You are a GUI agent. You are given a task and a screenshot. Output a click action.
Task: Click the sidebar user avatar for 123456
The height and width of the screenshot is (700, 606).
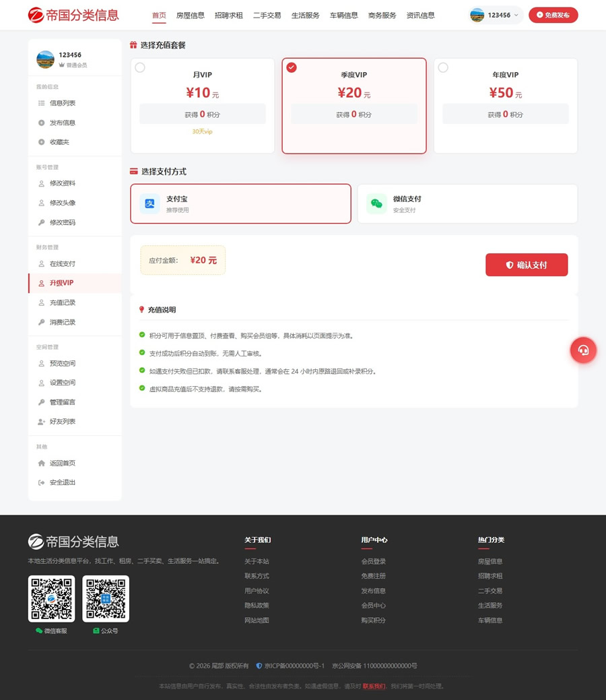(x=46, y=59)
